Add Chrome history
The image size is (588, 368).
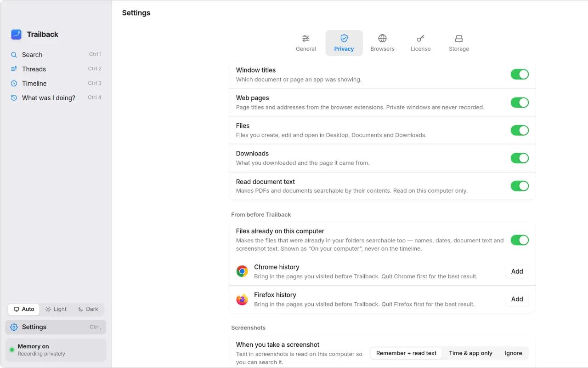click(517, 271)
